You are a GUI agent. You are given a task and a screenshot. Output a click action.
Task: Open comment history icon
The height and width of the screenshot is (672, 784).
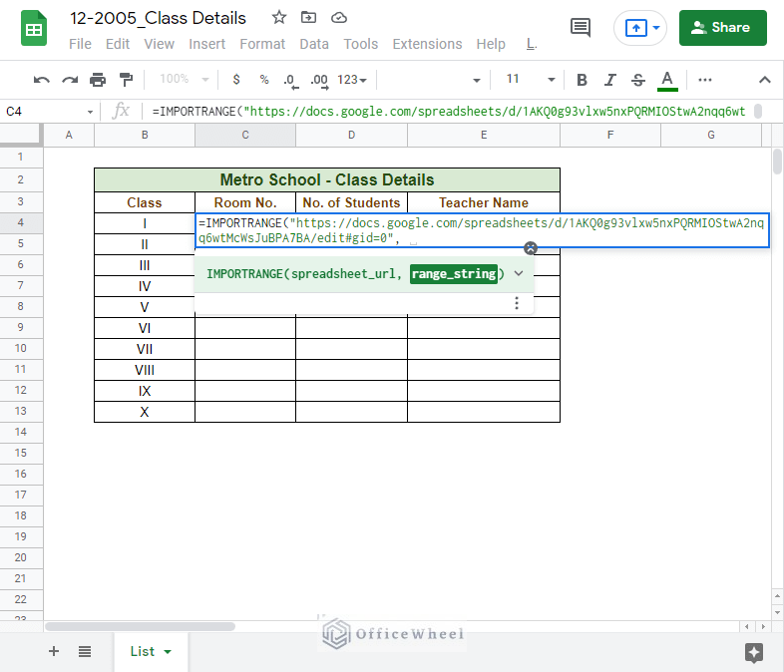[x=580, y=28]
